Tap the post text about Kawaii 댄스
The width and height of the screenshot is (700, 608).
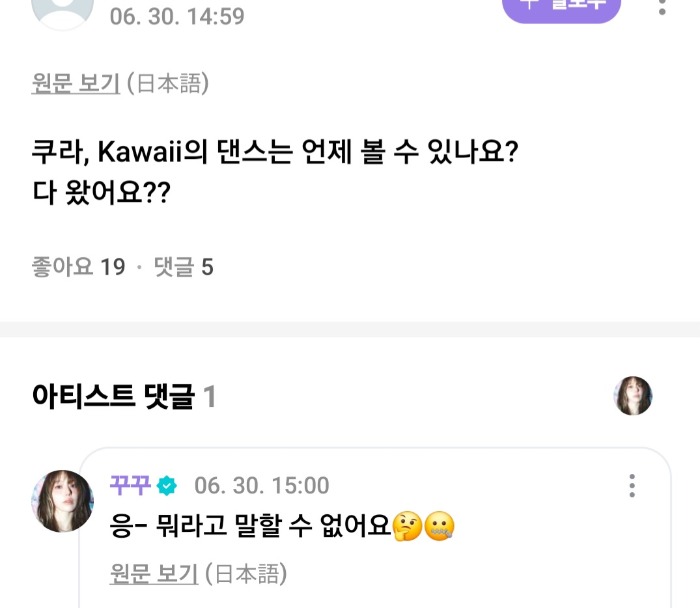(273, 153)
